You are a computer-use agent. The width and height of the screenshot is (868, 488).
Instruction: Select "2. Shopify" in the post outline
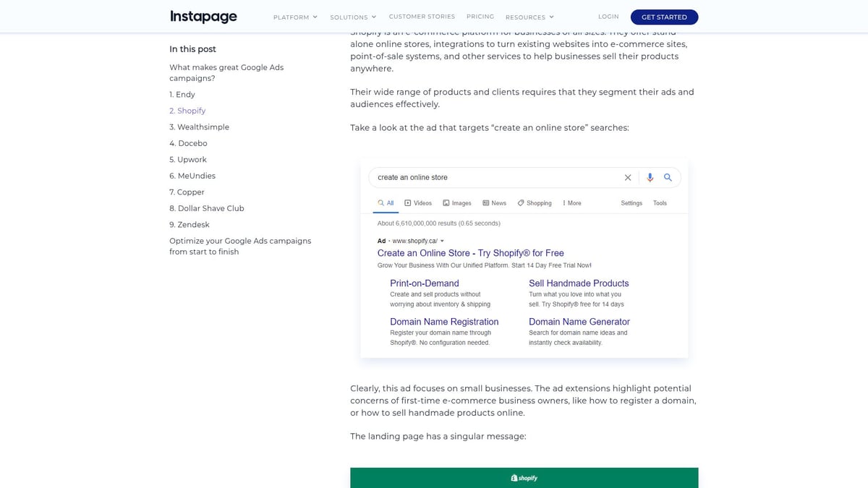pyautogui.click(x=187, y=110)
